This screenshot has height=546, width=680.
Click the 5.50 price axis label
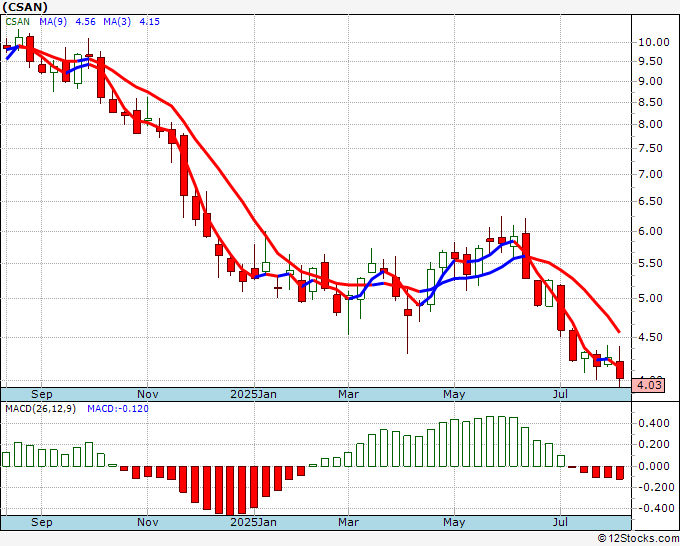pos(650,264)
